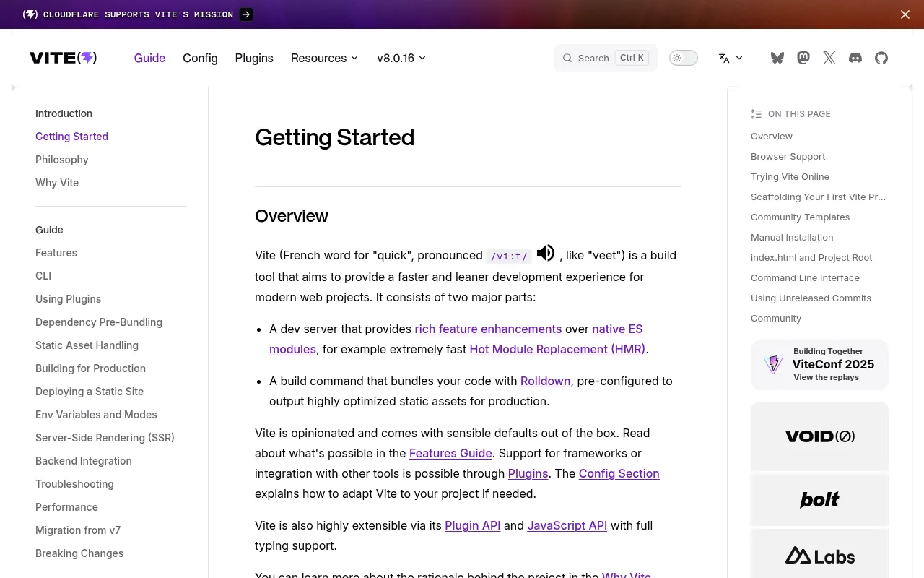Open the v8.0.16 version dropdown

tap(401, 58)
